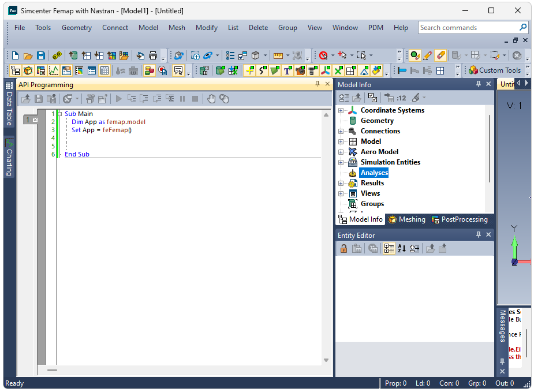The width and height of the screenshot is (534, 392).
Task: Click the wireframe cube view style icon
Action: coord(255,55)
